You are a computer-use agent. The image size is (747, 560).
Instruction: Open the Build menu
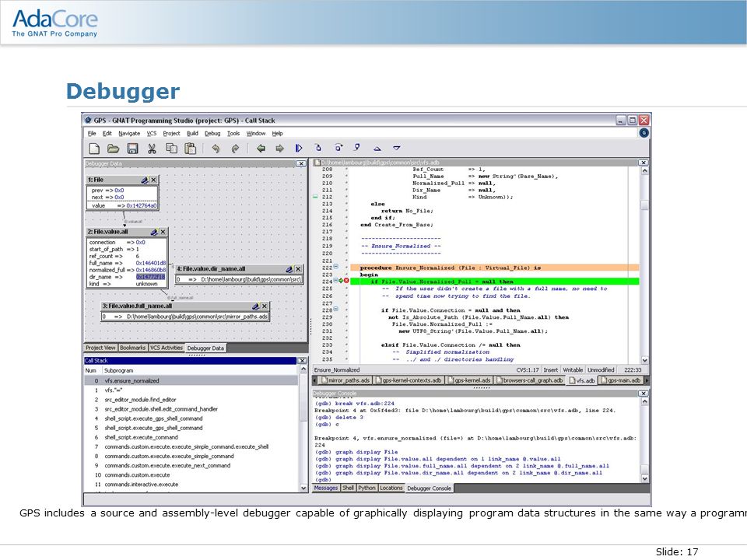point(192,133)
